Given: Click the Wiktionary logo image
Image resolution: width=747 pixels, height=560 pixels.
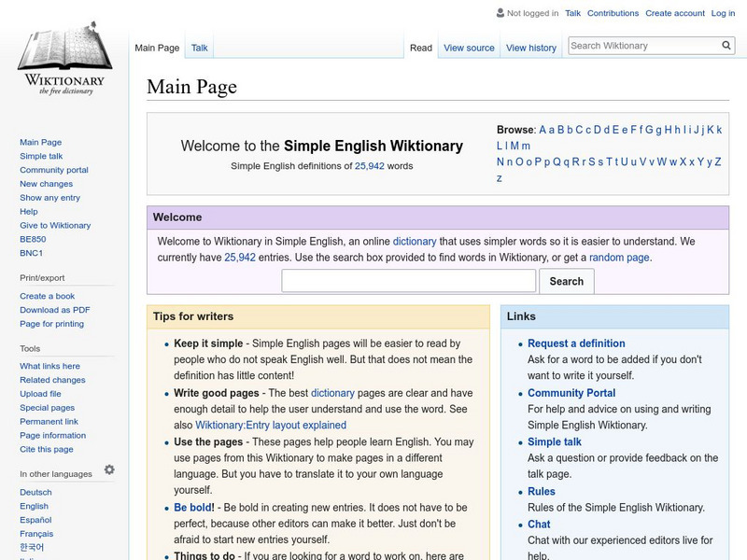Looking at the screenshot, I should click(x=63, y=63).
